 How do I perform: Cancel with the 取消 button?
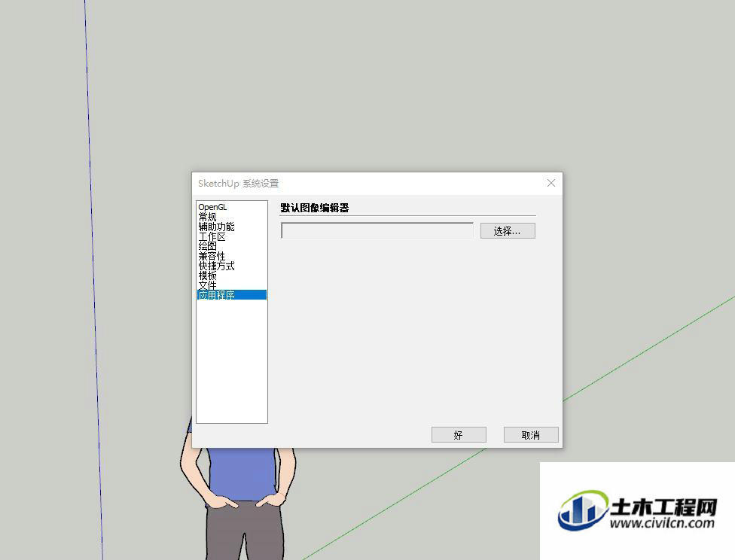531,435
